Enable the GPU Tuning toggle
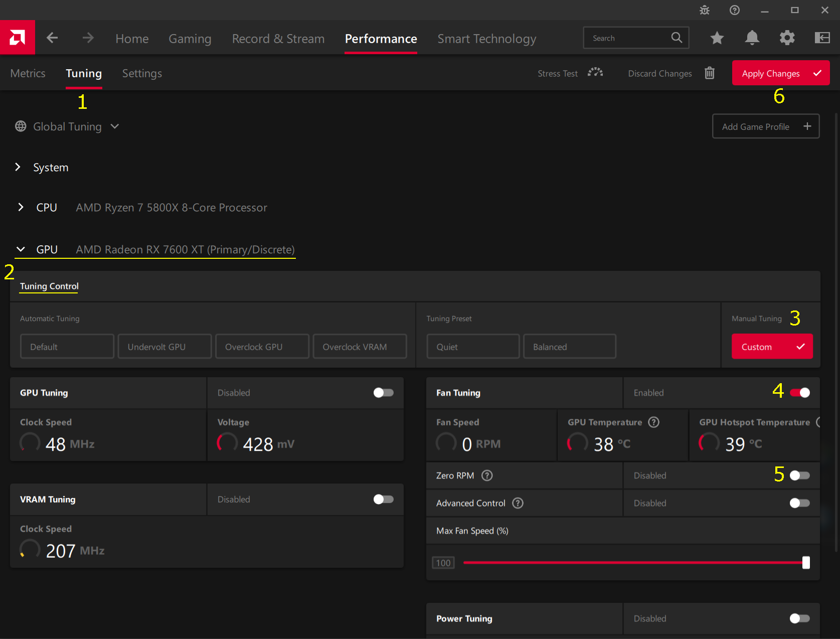This screenshot has width=840, height=639. click(384, 393)
